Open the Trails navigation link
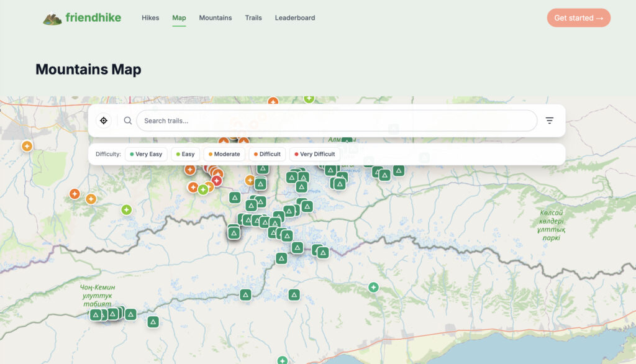This screenshot has height=364, width=636. click(x=253, y=18)
